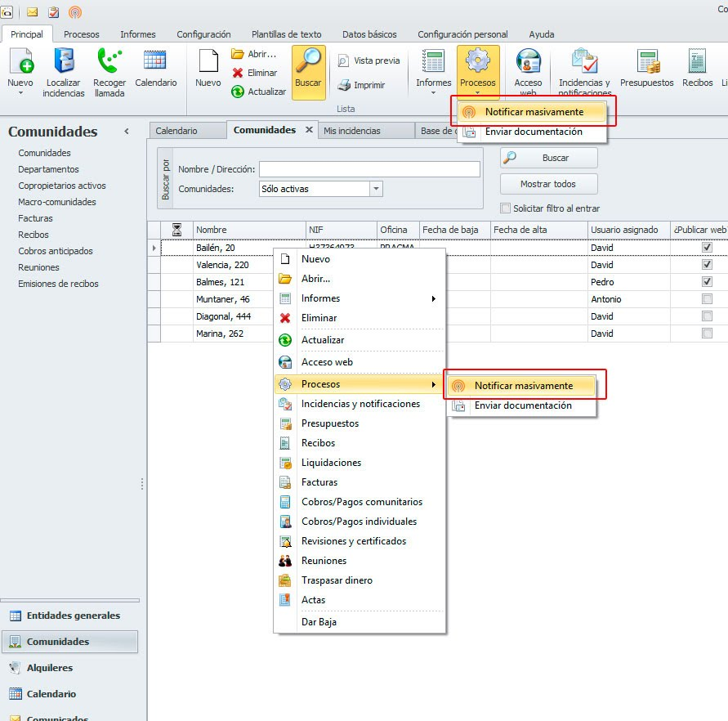The width and height of the screenshot is (728, 721).
Task: Select Liquidaciones in the context menu
Action: [331, 463]
